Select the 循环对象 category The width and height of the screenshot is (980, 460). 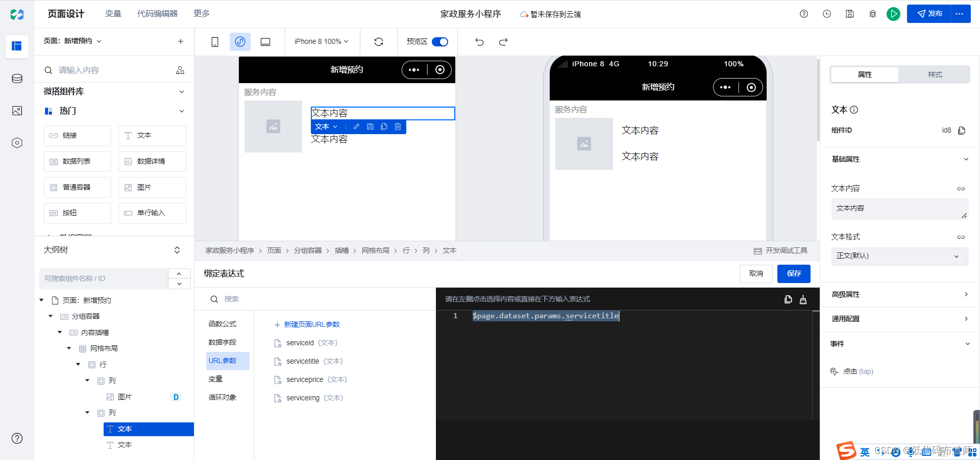tap(223, 398)
